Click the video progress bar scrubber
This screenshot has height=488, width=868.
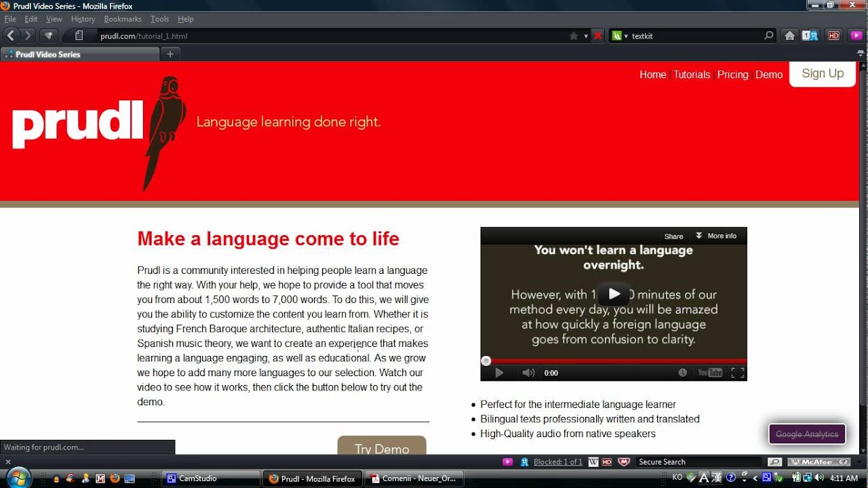pyautogui.click(x=486, y=361)
